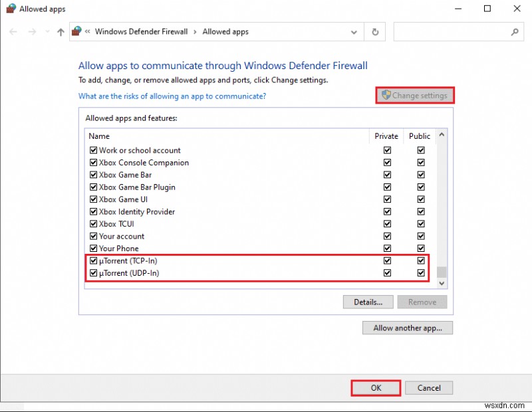Expand the collapsed breadcrumb chevron

(87, 31)
